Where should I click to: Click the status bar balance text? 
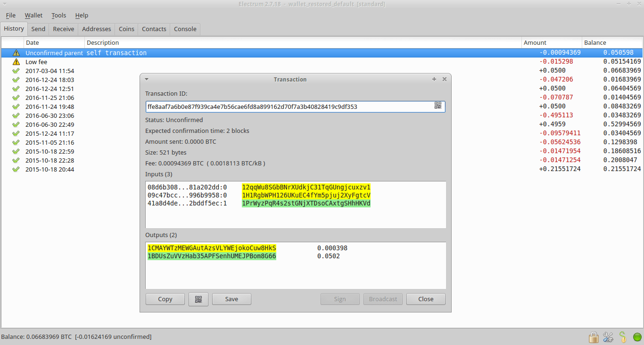point(76,337)
